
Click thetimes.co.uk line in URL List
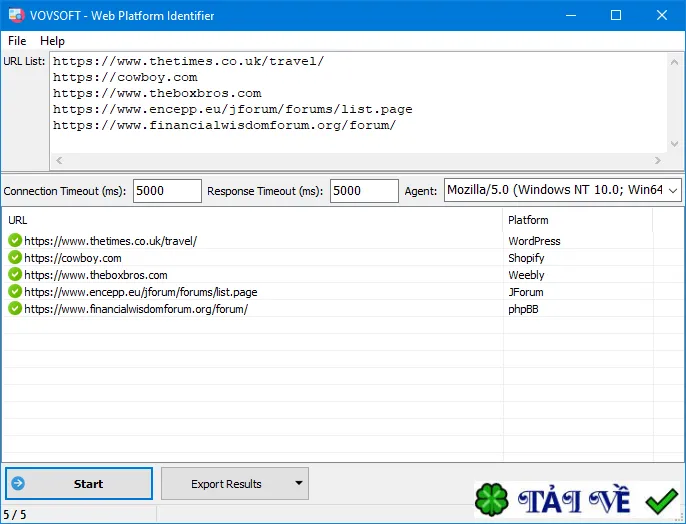tap(189, 61)
